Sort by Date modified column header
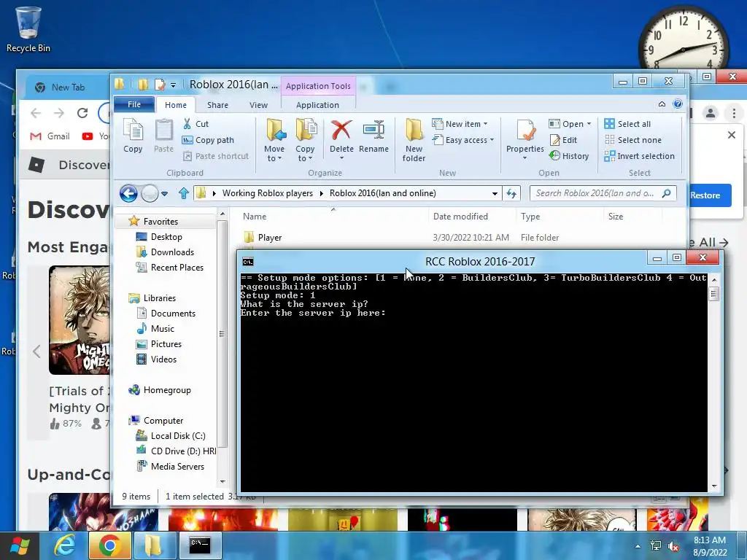 (460, 216)
